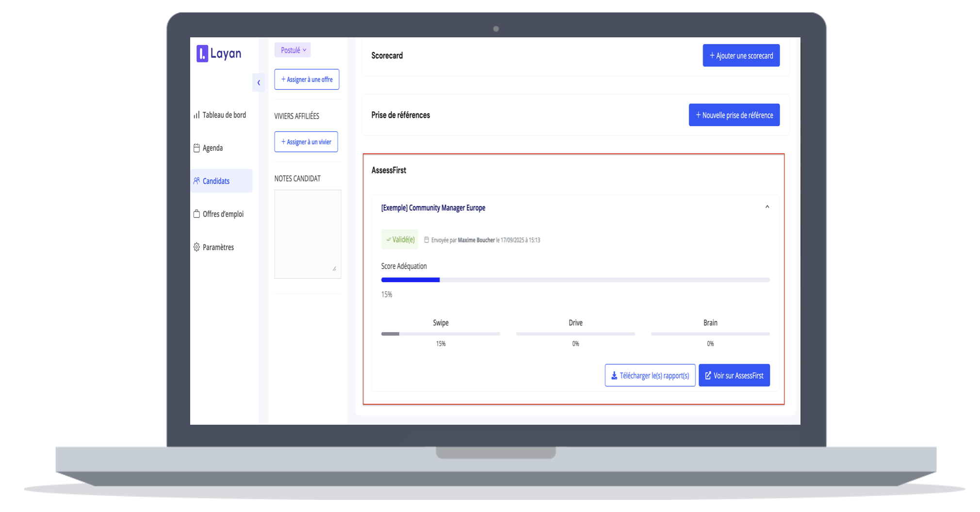Open Offres d'emploi menu item
Image resolution: width=980 pixels, height=512 pixels.
tap(218, 214)
